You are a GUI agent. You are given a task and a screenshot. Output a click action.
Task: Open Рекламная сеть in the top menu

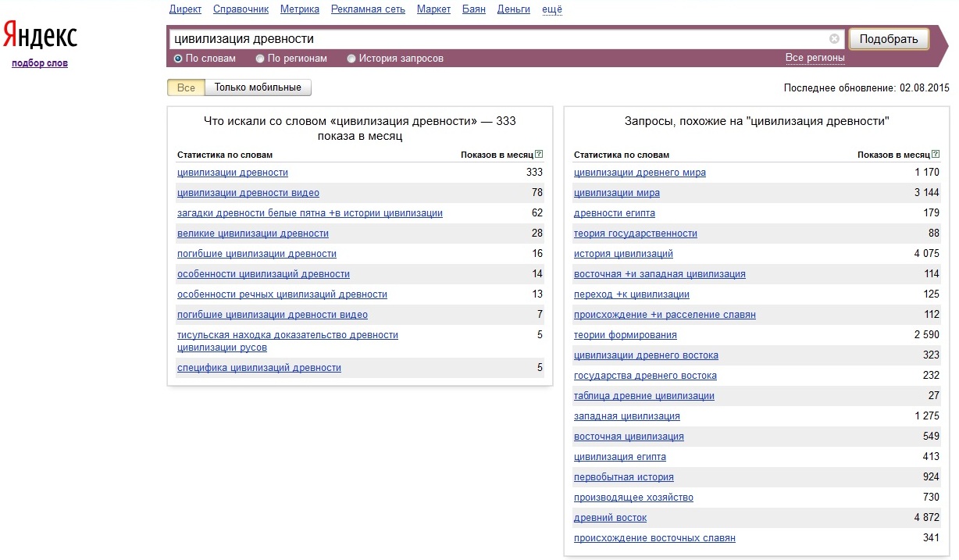(x=368, y=9)
